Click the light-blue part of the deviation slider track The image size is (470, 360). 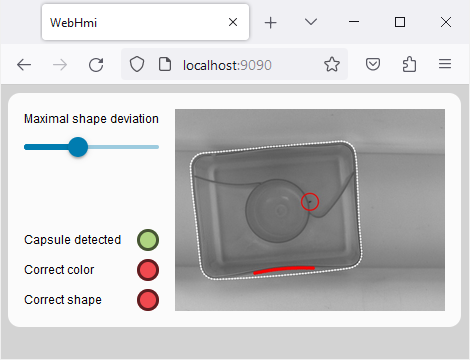pos(123,147)
